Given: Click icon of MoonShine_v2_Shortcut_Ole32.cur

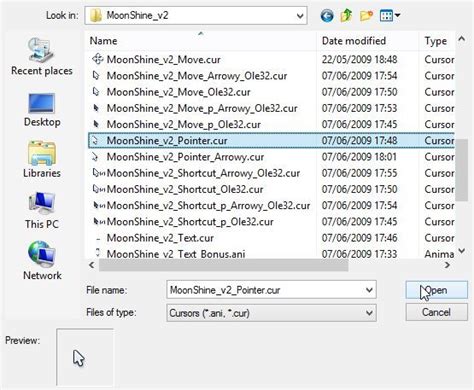Looking at the screenshot, I should [98, 189].
